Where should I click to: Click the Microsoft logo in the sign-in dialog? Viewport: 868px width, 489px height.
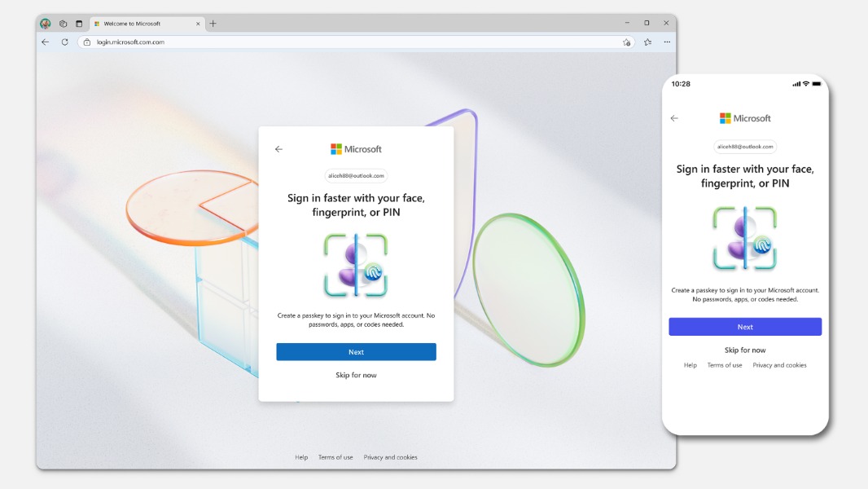357,149
